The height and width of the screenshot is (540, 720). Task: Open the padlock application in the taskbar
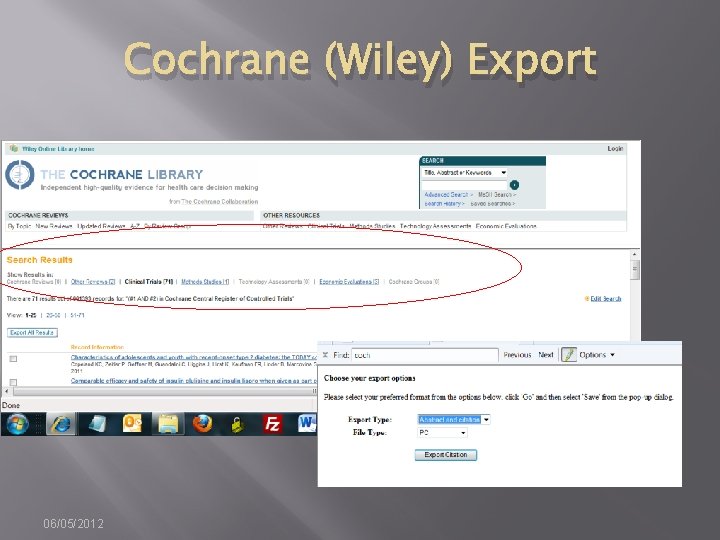click(x=237, y=425)
